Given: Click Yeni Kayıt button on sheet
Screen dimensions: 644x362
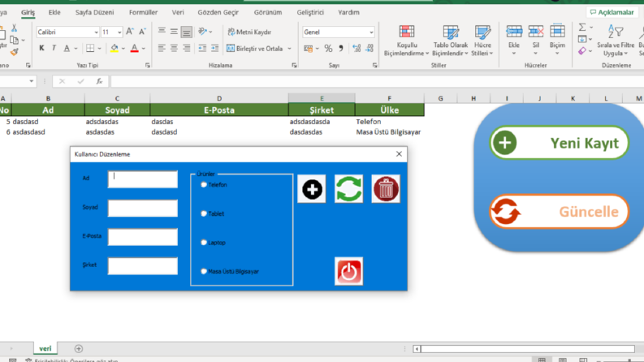Looking at the screenshot, I should tap(560, 143).
